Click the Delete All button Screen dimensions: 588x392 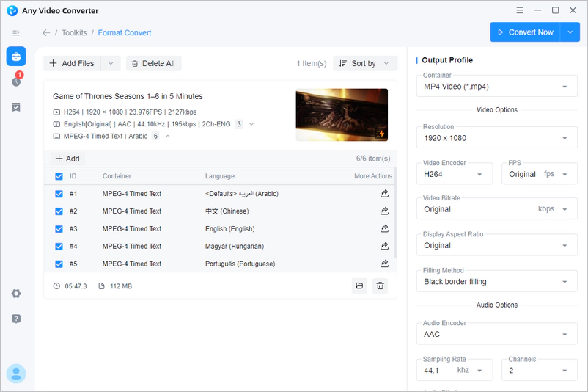(x=153, y=64)
